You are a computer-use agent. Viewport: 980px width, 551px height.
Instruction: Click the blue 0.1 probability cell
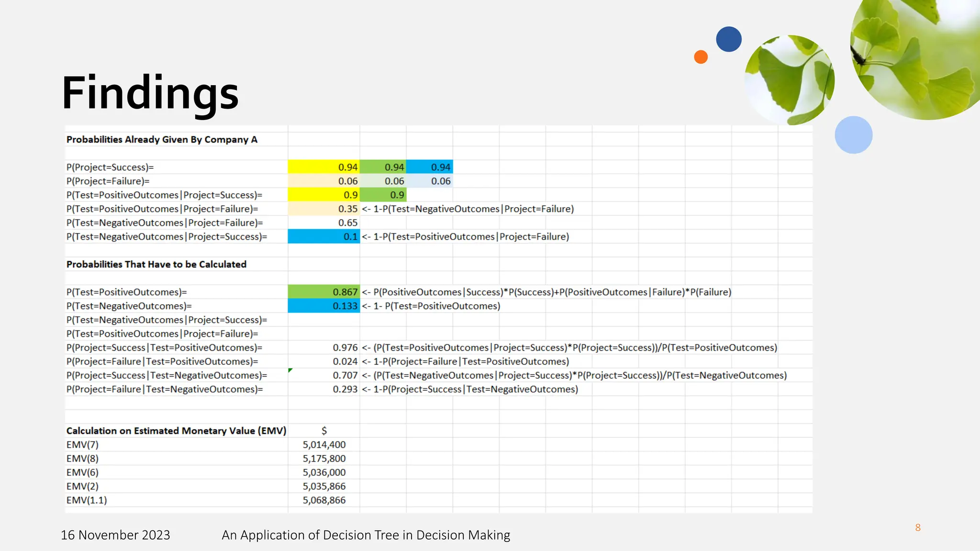click(x=323, y=236)
